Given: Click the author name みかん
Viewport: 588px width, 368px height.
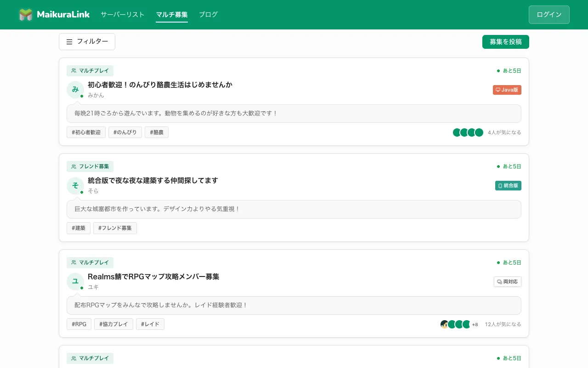Looking at the screenshot, I should click(96, 95).
